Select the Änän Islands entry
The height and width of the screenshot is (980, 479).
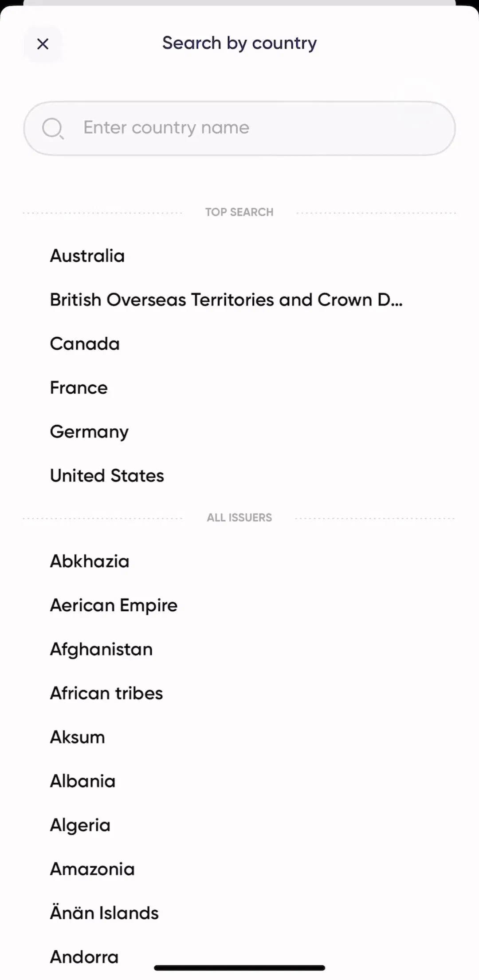(x=104, y=913)
